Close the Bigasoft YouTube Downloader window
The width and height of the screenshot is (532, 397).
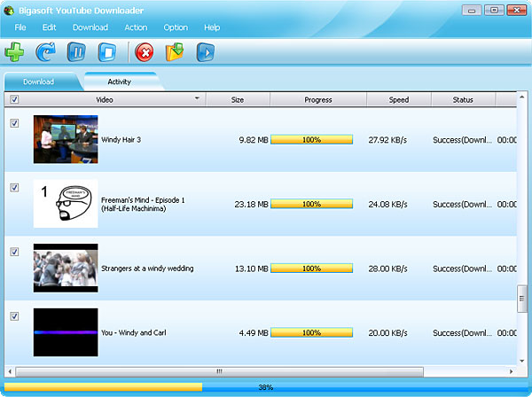(517, 10)
